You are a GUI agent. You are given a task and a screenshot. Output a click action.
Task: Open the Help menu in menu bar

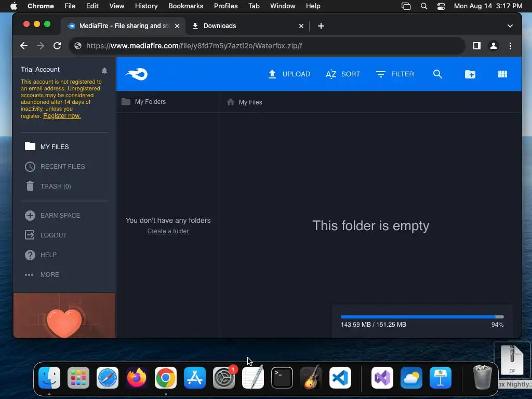coord(313,6)
